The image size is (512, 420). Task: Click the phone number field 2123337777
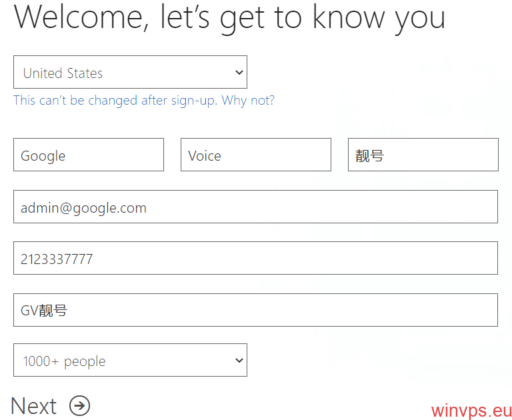tap(255, 259)
